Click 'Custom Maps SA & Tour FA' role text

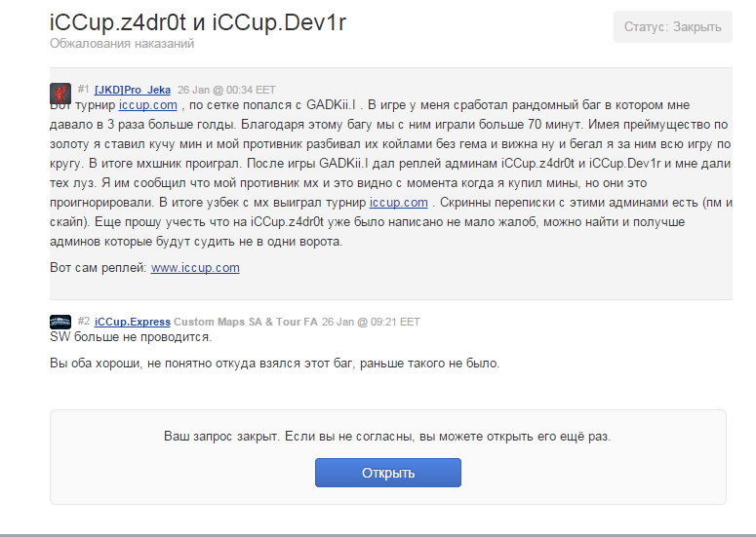[x=246, y=322]
